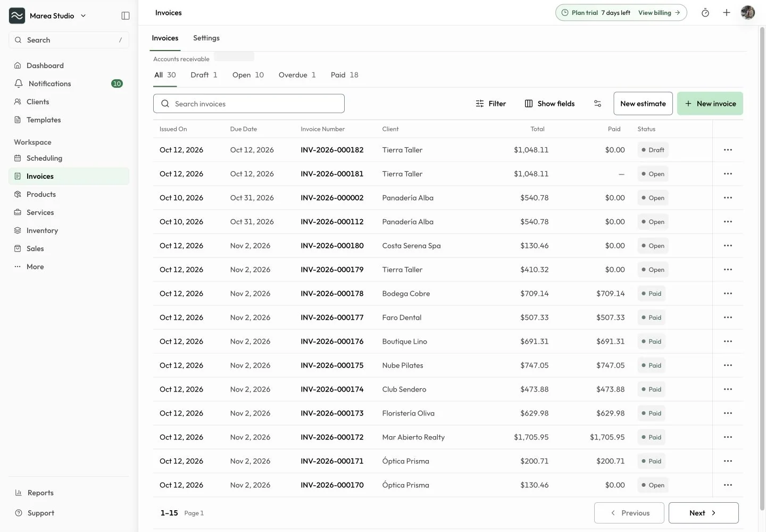Focus the Search invoices field
Screen dimensions: 766x532
pyautogui.click(x=249, y=104)
